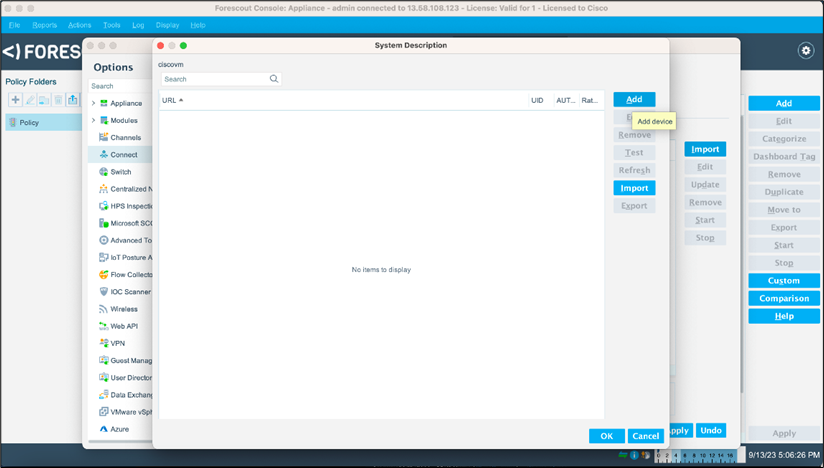The image size is (824, 468).
Task: Focus the Options window search field
Action: pos(120,86)
